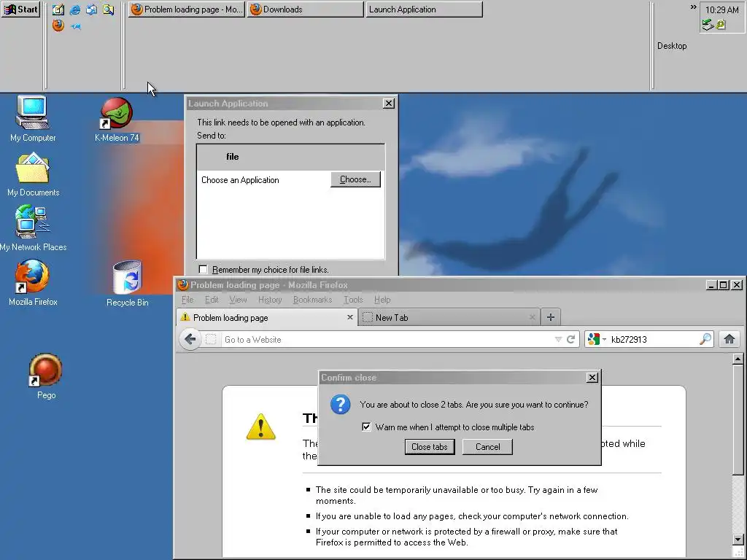This screenshot has height=560, width=747.
Task: Select the Recycle Bin desktop icon
Action: tap(127, 284)
